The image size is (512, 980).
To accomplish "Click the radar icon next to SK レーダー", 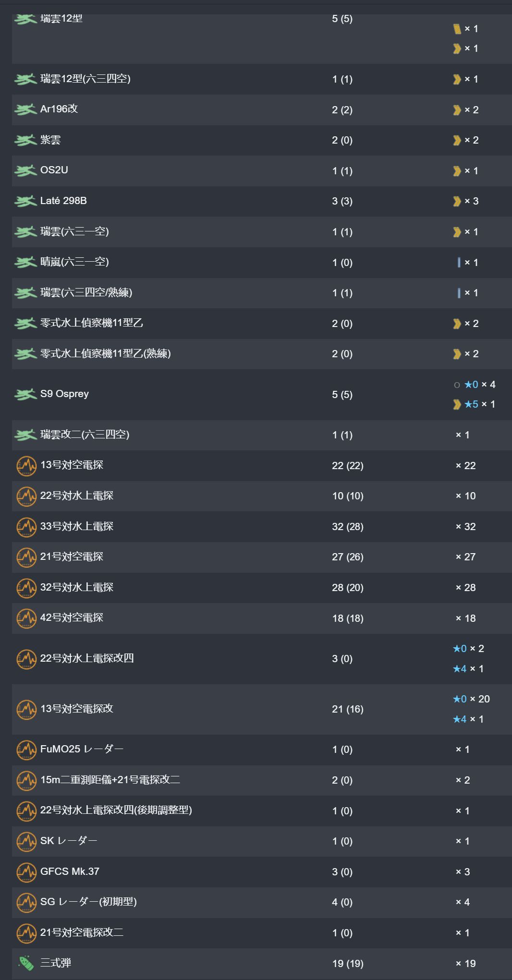I will point(26,841).
